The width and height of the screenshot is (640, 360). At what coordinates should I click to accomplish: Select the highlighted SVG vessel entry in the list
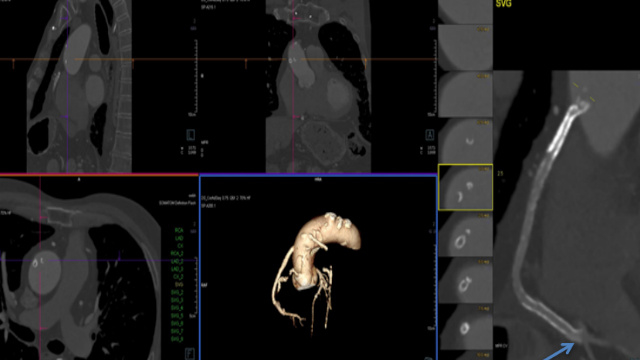(179, 285)
